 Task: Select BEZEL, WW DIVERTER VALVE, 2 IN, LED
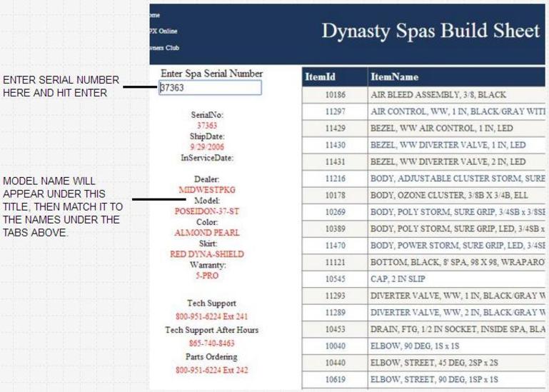coord(448,162)
